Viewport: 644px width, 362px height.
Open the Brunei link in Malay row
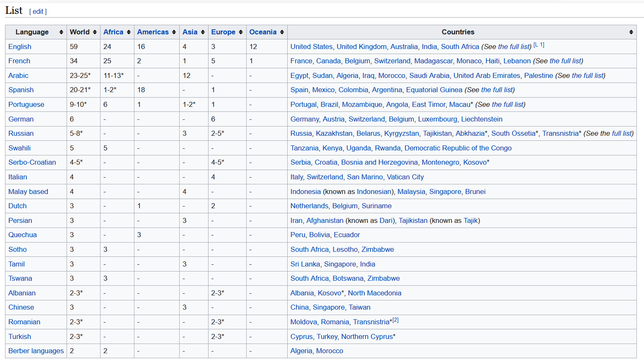tap(475, 191)
